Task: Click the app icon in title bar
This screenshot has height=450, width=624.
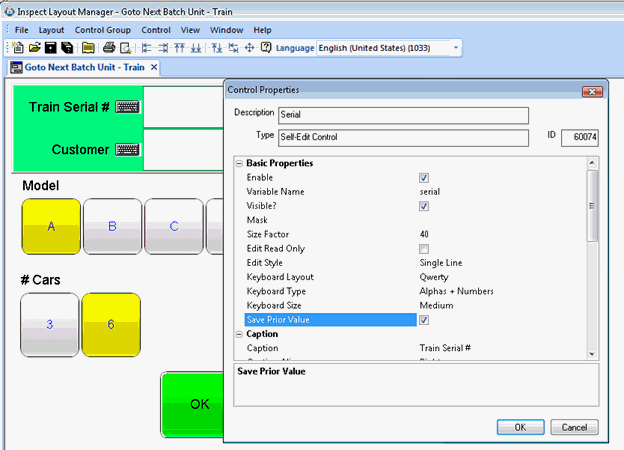Action: [10, 12]
